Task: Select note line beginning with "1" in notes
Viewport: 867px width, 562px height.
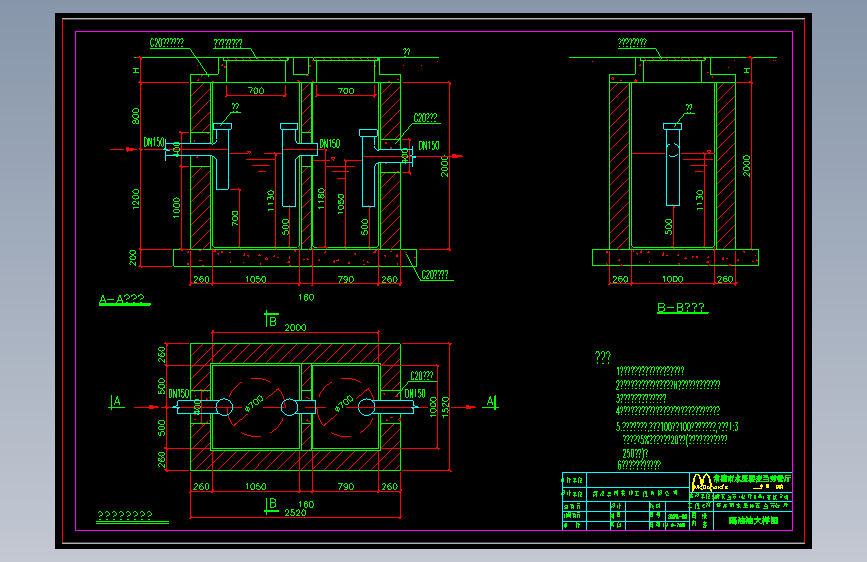Action: click(x=650, y=371)
